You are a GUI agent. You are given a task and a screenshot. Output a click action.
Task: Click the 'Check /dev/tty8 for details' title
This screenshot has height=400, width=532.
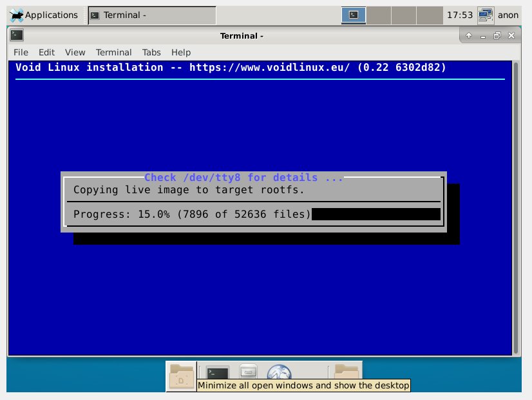[x=243, y=177]
